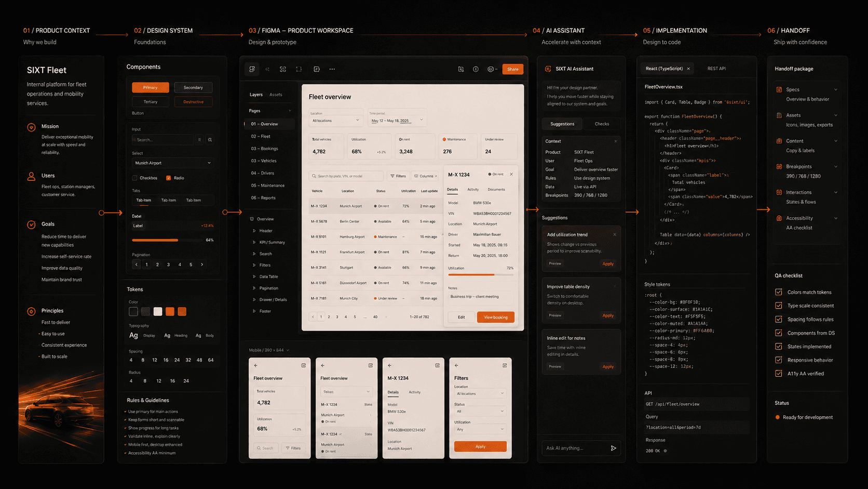
Task: Open the Munich Airport select dropdown
Action: (172, 163)
